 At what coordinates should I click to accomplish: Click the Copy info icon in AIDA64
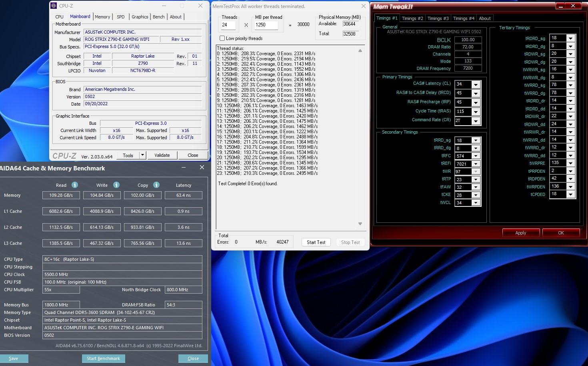click(156, 185)
